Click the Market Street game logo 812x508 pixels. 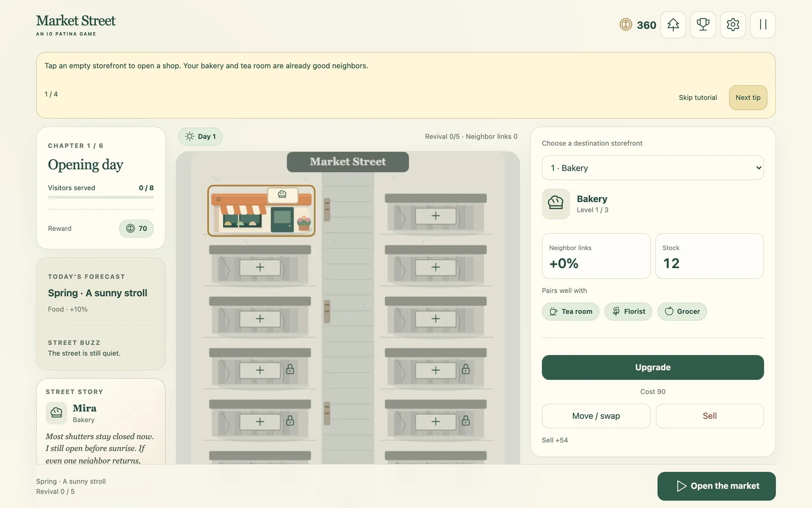[x=76, y=25]
